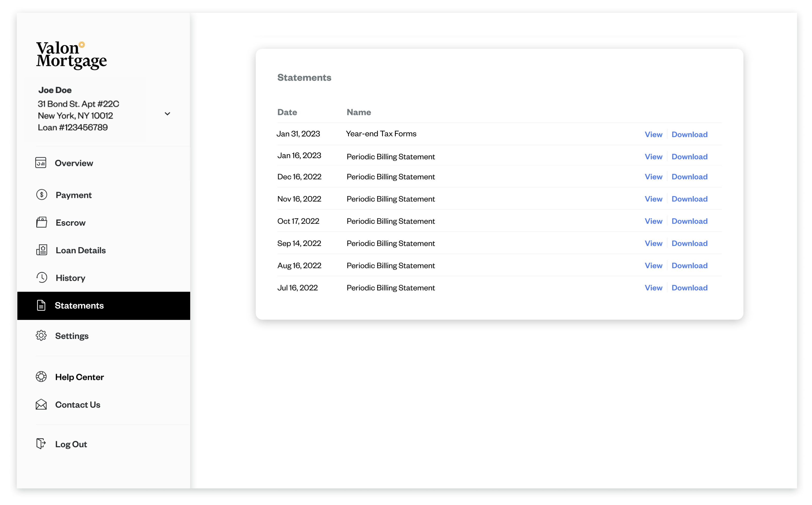Image resolution: width=812 pixels, height=505 pixels.
Task: Click the Escrow wallet icon
Action: click(42, 222)
